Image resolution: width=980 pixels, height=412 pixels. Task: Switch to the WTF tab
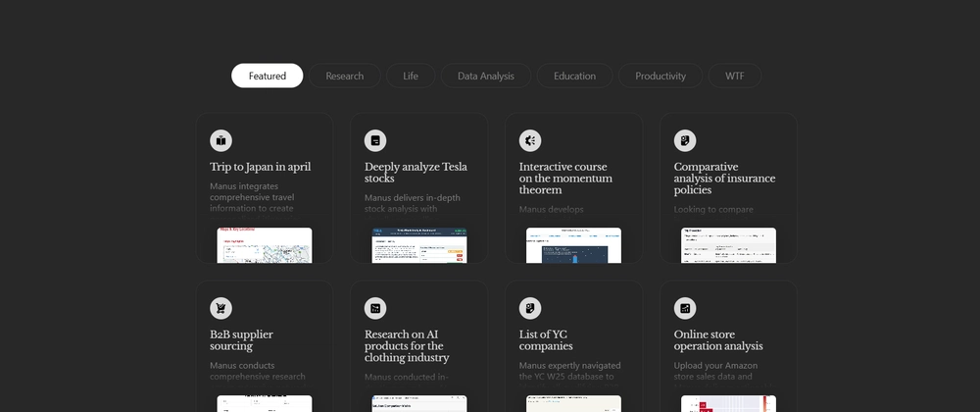pos(735,76)
